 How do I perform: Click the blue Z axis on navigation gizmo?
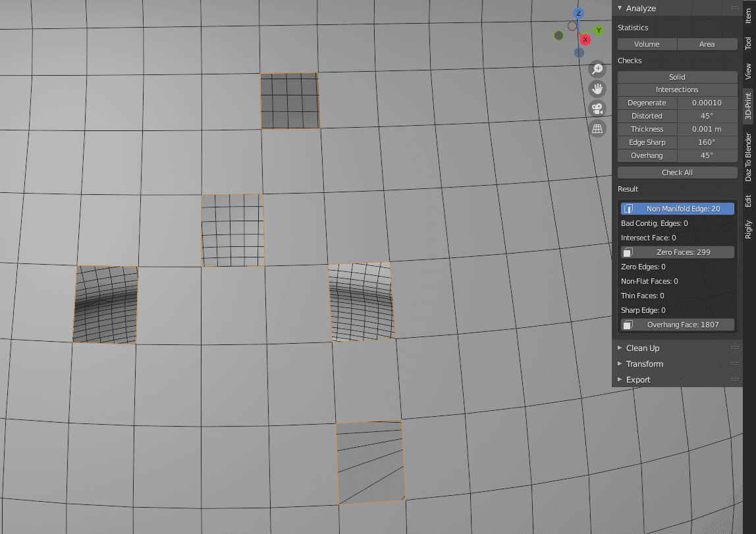(x=578, y=13)
